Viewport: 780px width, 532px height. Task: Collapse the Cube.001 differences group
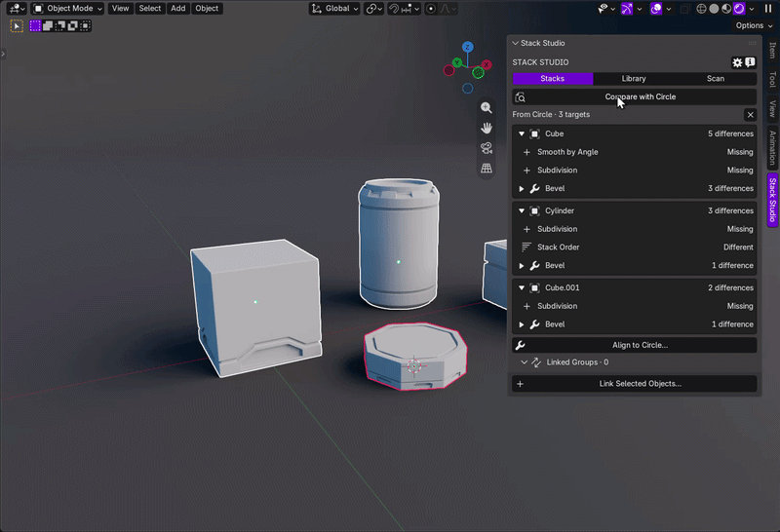(x=522, y=287)
